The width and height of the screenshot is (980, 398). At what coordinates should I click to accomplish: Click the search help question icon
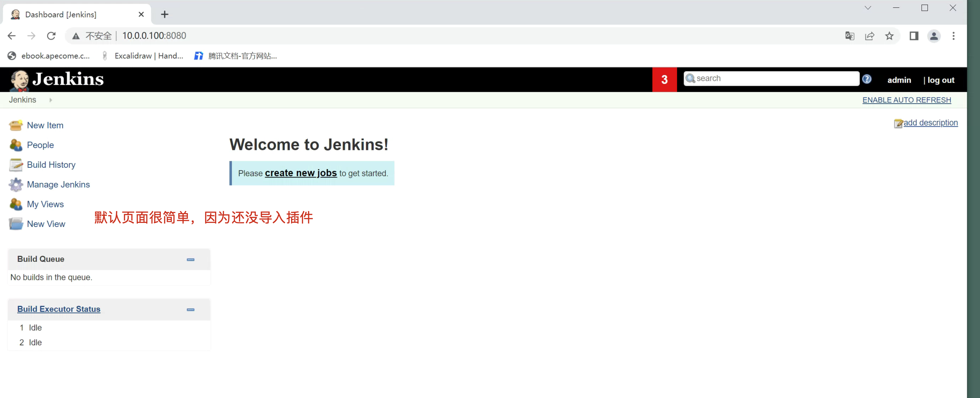pyautogui.click(x=866, y=79)
